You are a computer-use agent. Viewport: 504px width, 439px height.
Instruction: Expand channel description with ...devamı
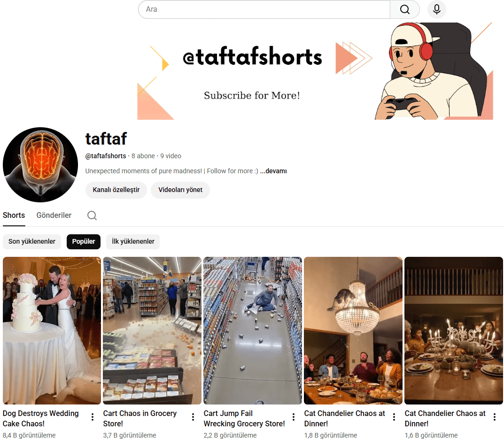point(273,171)
